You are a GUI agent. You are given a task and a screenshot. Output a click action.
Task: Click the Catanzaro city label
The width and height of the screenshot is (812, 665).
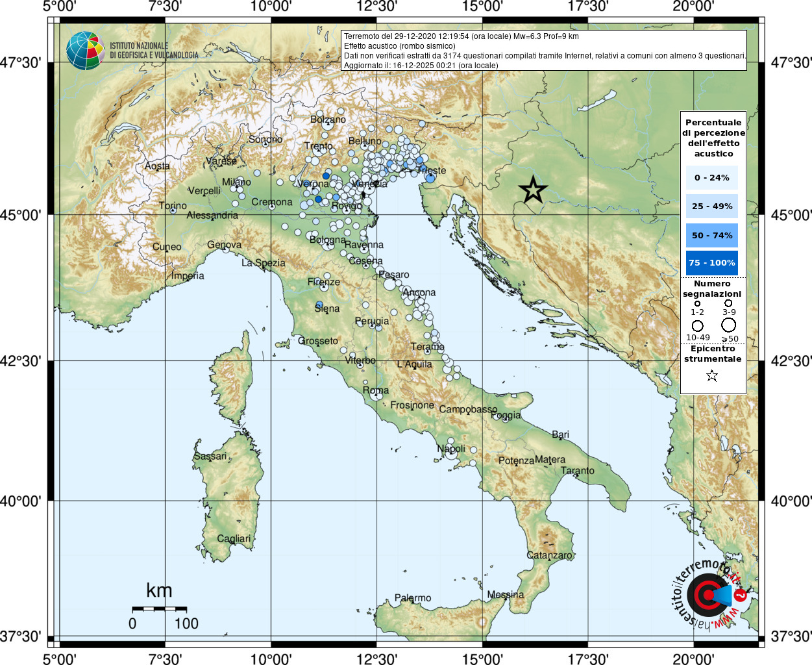click(550, 555)
